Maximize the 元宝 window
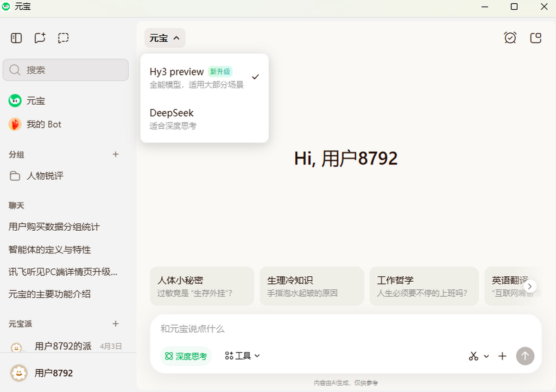556x392 pixels. click(514, 7)
